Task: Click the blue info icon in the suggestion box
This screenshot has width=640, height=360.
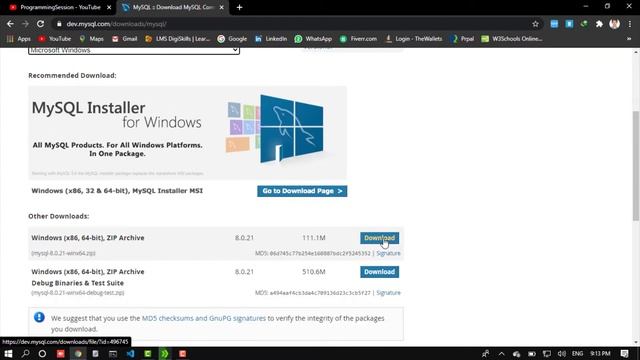Action: 39,317
